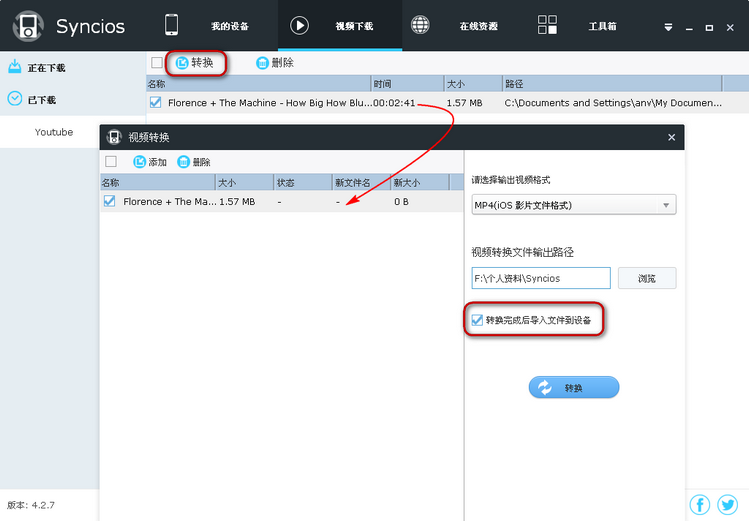
Task: Sort the main list by the 名称 column
Action: (258, 84)
